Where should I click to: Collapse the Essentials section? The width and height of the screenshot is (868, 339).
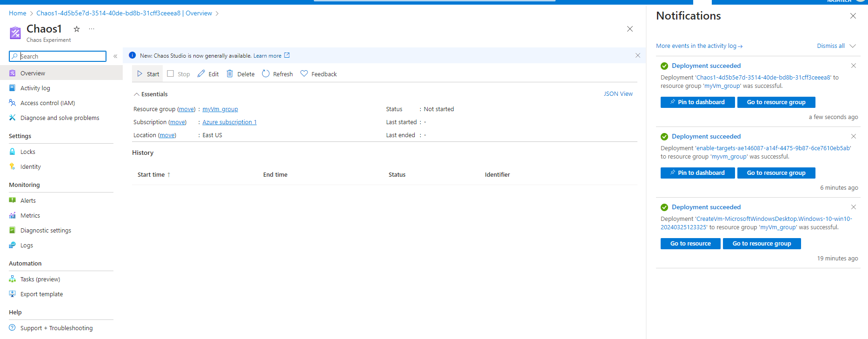[137, 94]
